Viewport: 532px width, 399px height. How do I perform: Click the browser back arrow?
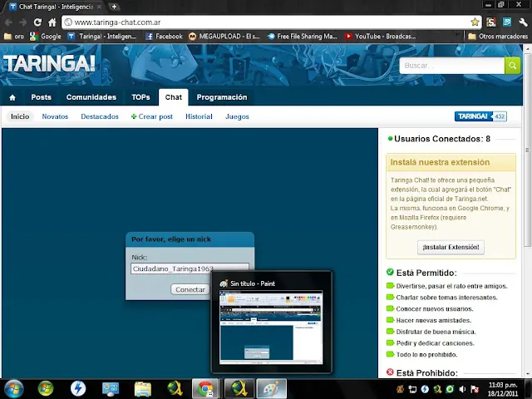[x=9, y=22]
